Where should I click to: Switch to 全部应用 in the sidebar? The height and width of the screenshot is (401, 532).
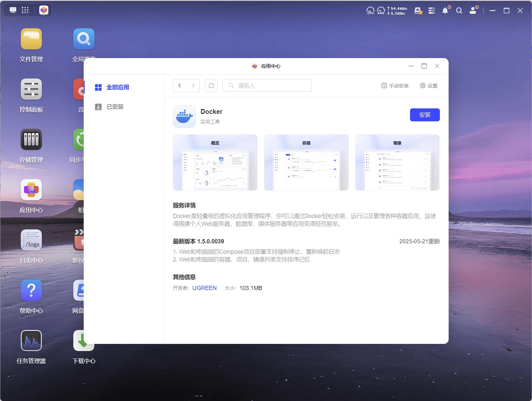[112, 87]
